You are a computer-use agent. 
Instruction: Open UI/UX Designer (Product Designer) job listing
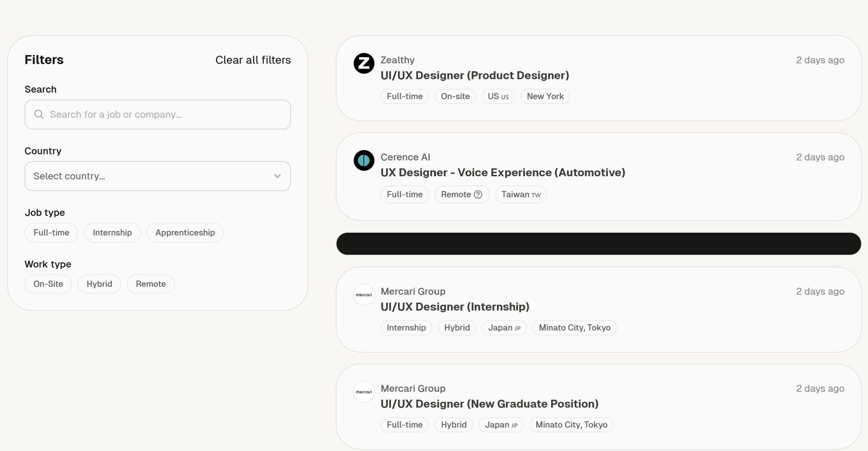pyautogui.click(x=474, y=75)
